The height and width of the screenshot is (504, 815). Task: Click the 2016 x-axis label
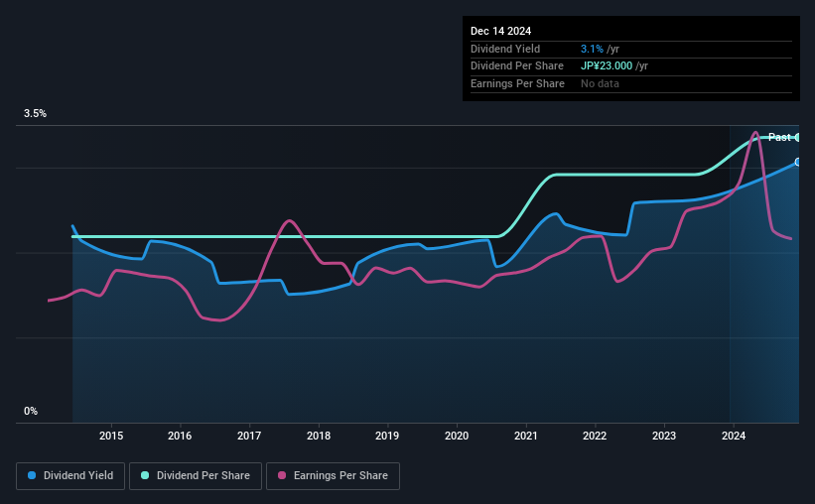tap(180, 436)
